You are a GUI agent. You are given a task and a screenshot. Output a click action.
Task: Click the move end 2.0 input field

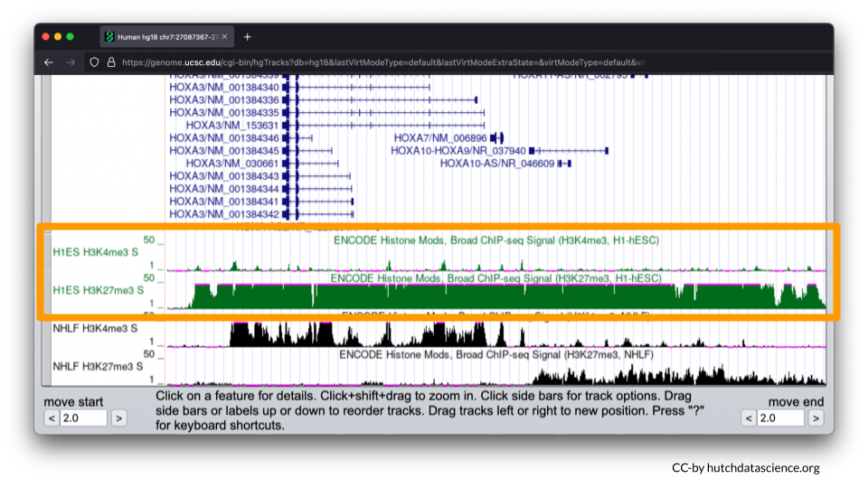(780, 418)
